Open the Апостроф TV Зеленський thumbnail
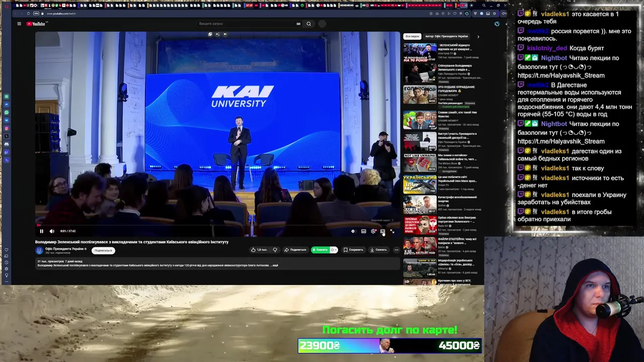 (x=420, y=52)
